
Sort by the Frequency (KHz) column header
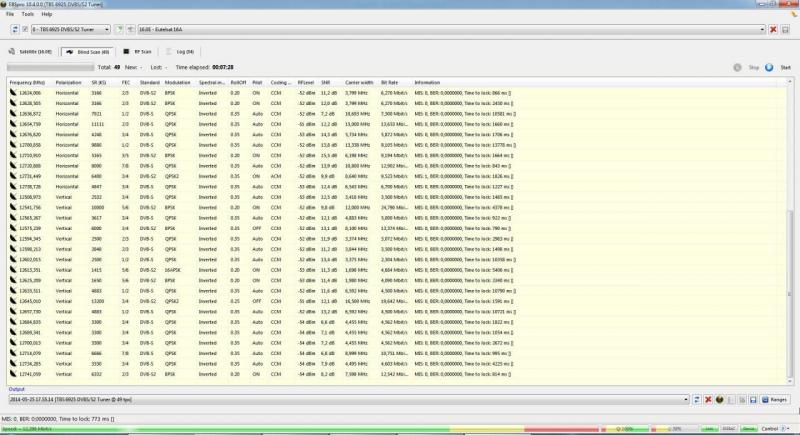27,82
